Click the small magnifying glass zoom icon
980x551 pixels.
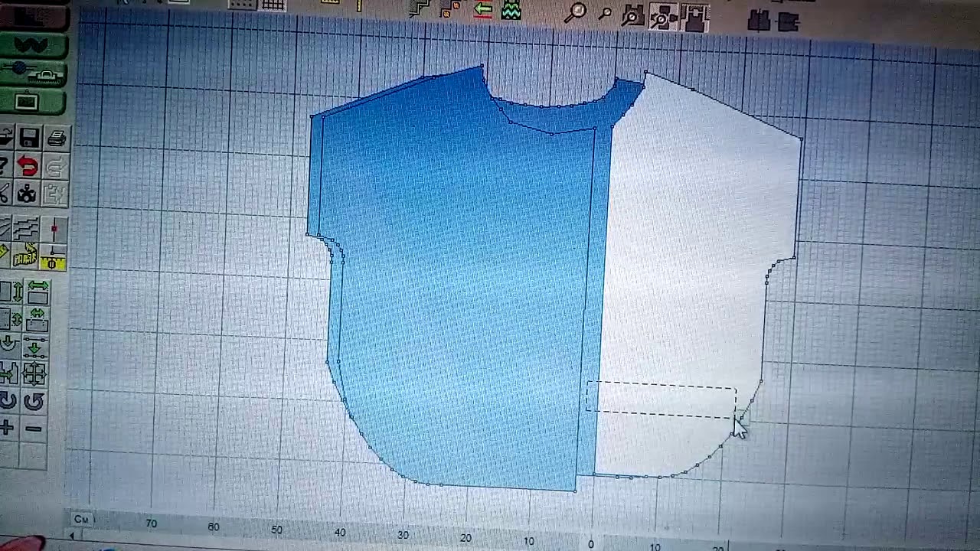(605, 13)
